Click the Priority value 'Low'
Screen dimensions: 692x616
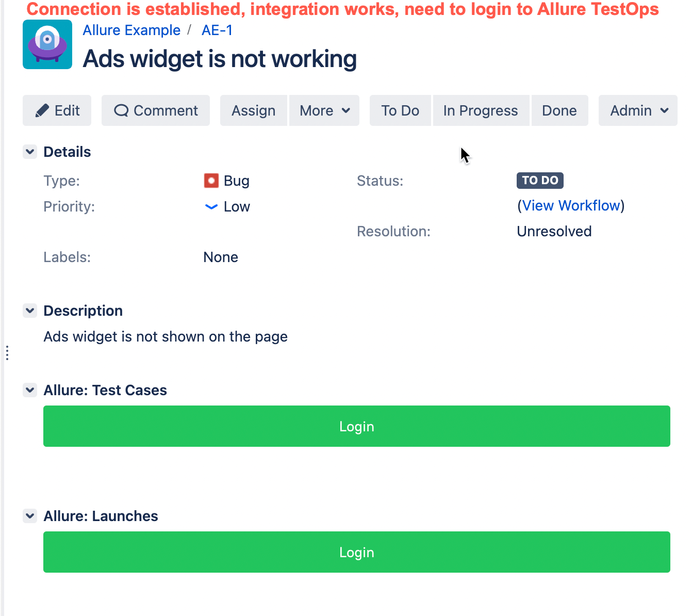pos(237,207)
